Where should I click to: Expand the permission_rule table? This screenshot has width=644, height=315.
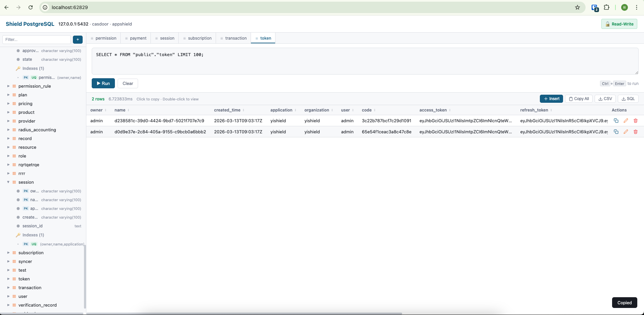pyautogui.click(x=8, y=86)
